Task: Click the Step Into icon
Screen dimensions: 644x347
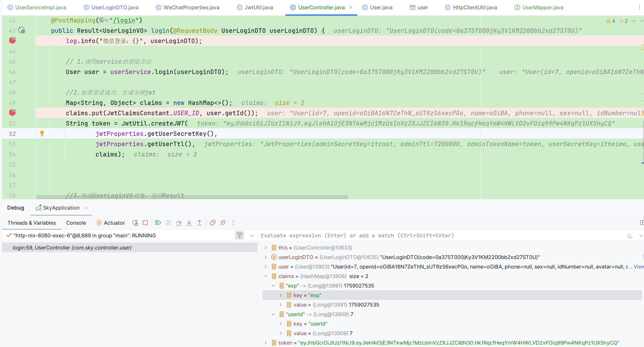Action: tap(189, 223)
